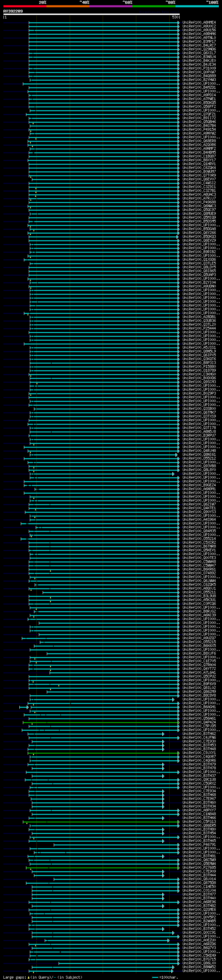The width and height of the screenshot is (222, 980).
Task: Select the UniRef100_Q875D8 hit label
Action: coord(199,883)
